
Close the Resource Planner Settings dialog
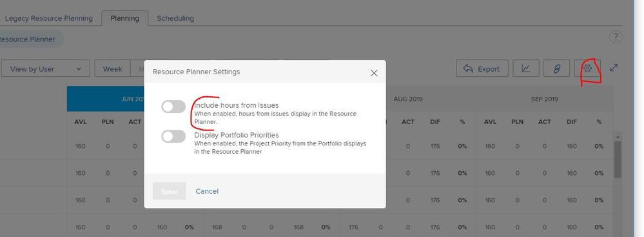(374, 73)
